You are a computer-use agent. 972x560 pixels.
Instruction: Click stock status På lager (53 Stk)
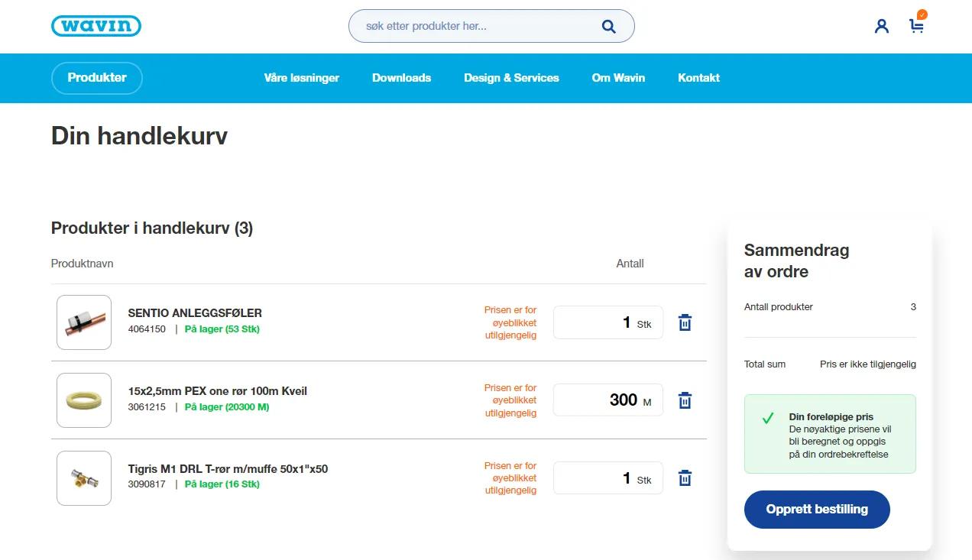[222, 329]
